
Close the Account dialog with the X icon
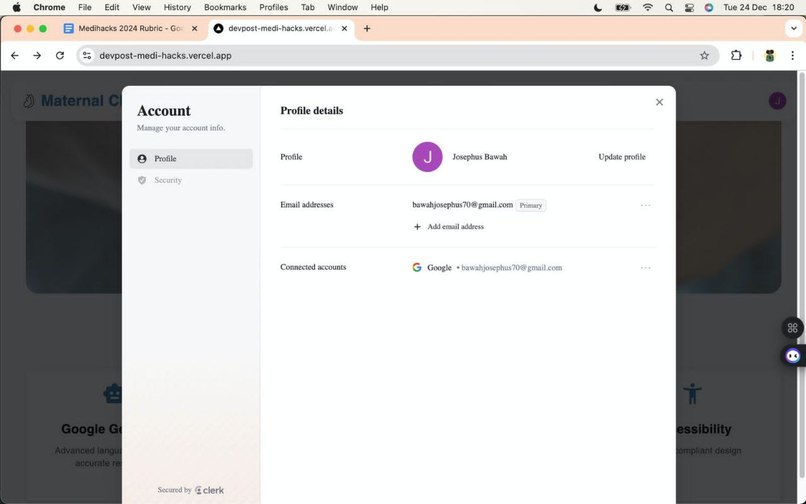point(659,102)
